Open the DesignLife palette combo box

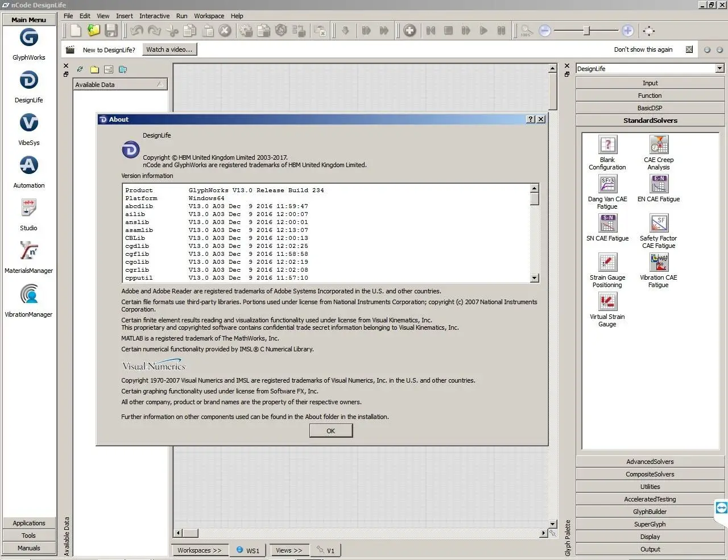click(650, 68)
